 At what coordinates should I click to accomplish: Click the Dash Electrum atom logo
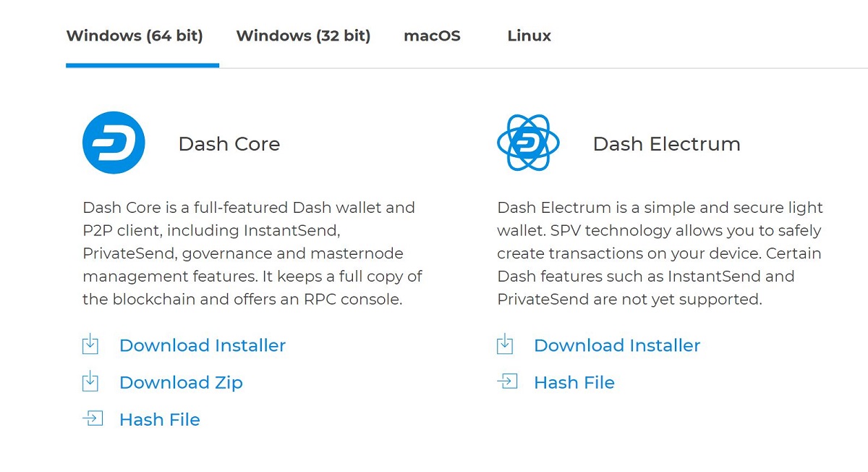pyautogui.click(x=528, y=143)
